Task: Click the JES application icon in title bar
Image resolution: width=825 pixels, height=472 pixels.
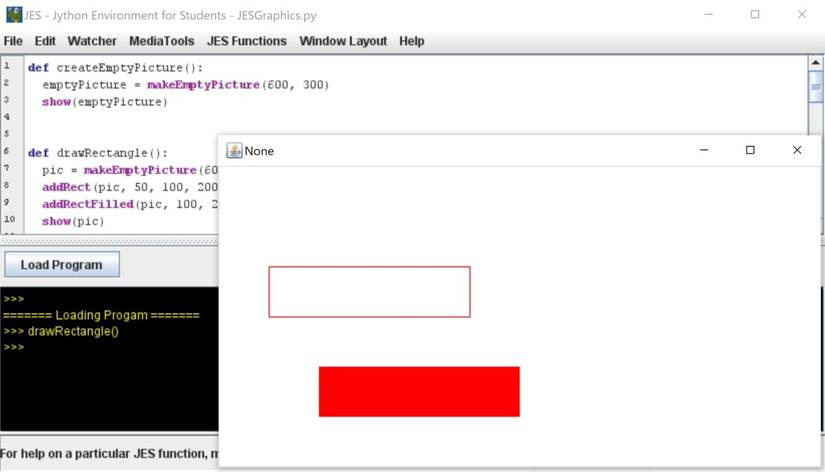Action: pyautogui.click(x=14, y=15)
